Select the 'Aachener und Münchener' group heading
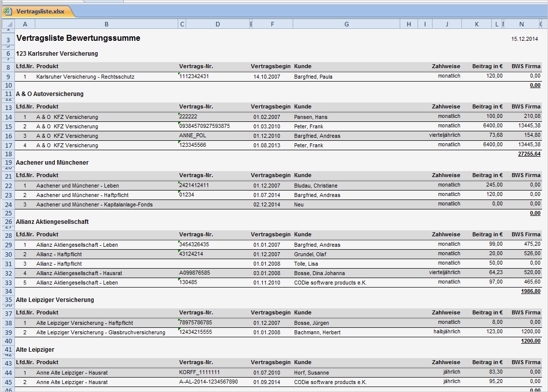This screenshot has height=392, width=548. coord(52,163)
